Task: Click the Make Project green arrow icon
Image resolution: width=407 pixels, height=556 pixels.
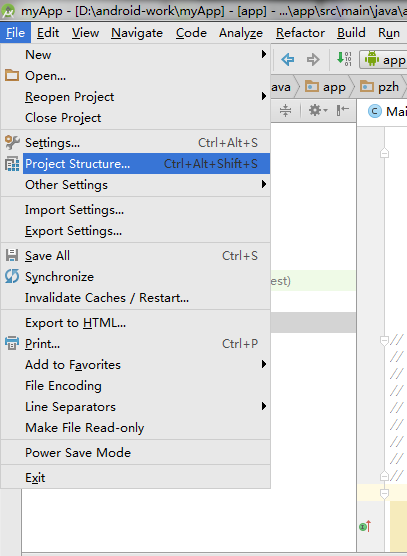Action: click(344, 59)
